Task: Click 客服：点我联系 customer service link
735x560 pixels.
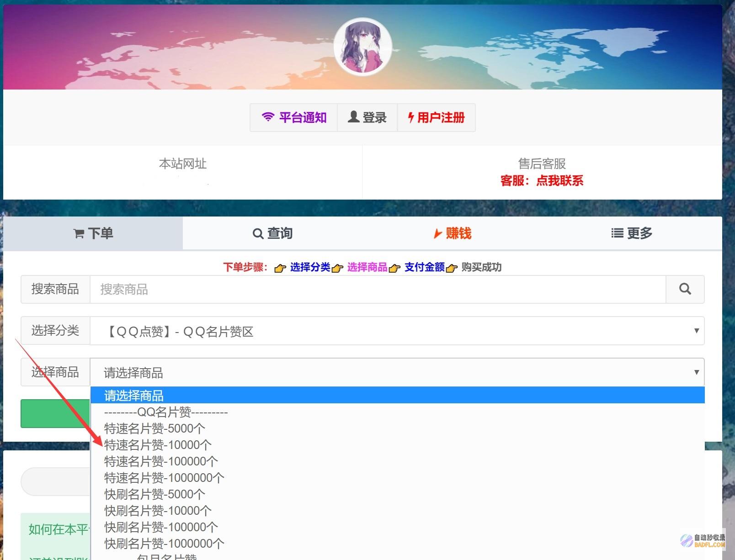Action: tap(542, 181)
